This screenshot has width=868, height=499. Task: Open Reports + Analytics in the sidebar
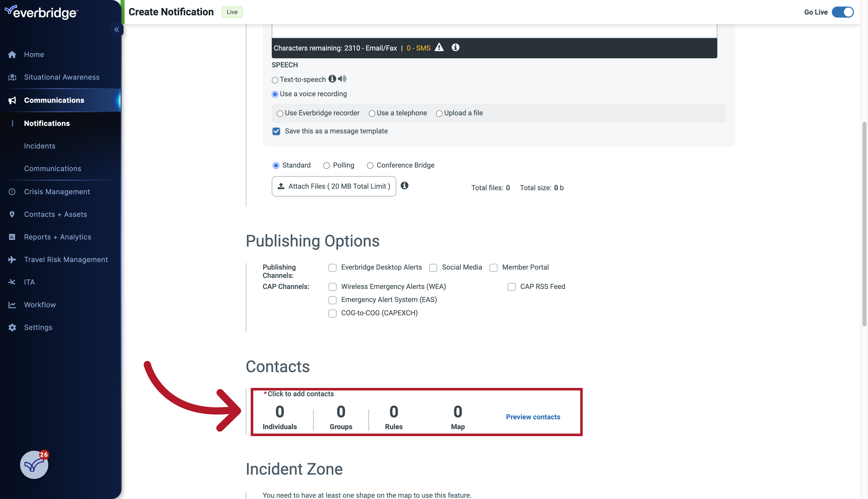pyautogui.click(x=57, y=237)
